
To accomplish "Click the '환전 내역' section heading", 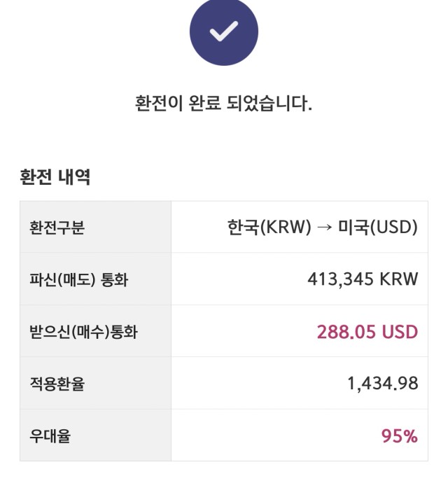I will (55, 176).
